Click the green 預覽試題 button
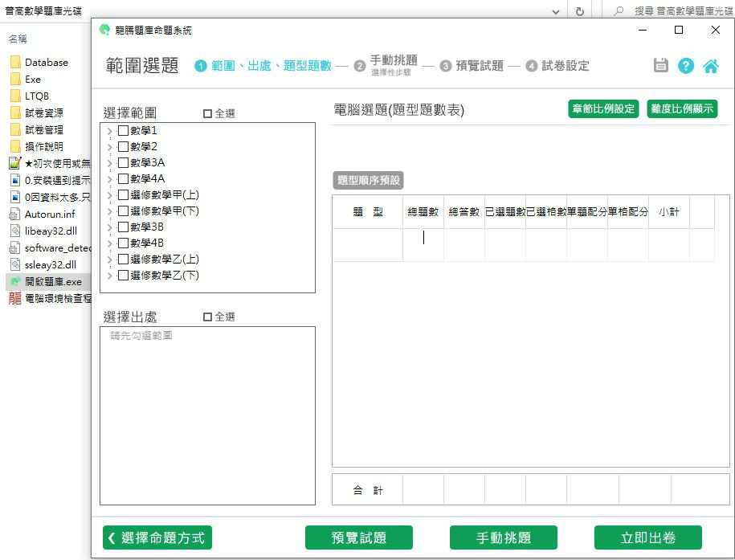 (359, 538)
